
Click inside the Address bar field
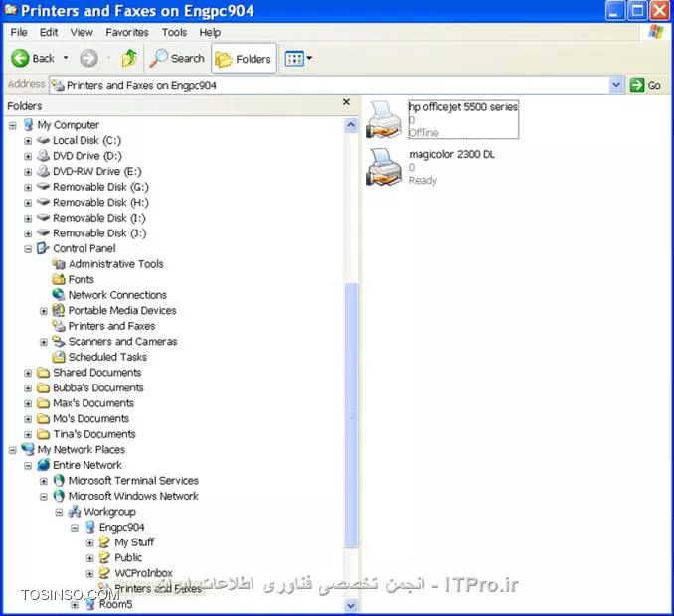330,85
